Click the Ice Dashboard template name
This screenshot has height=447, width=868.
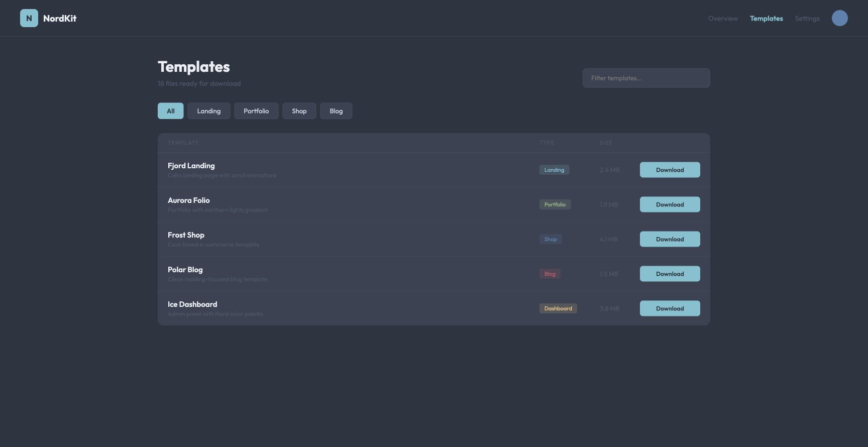point(192,304)
